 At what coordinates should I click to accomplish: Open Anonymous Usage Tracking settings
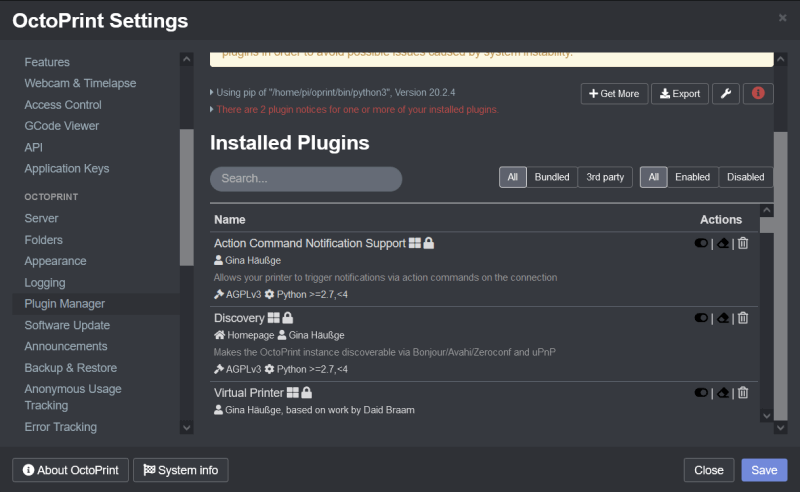[x=72, y=397]
